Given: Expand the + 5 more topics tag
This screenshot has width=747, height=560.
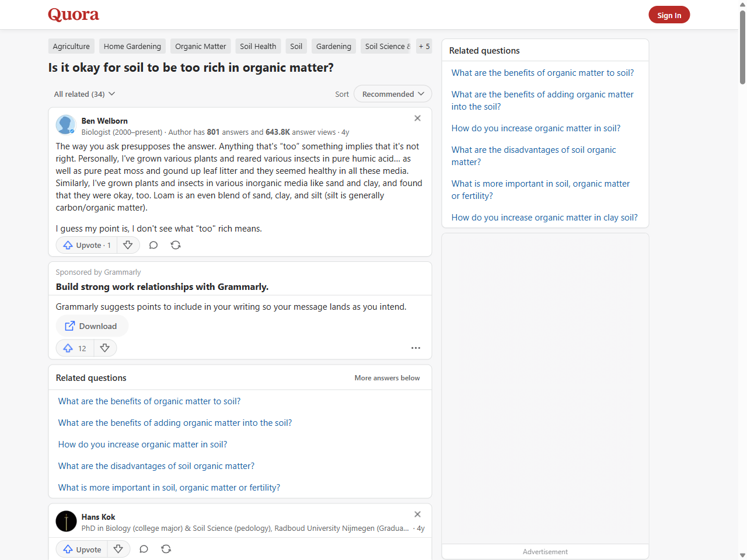Looking at the screenshot, I should click(x=424, y=46).
